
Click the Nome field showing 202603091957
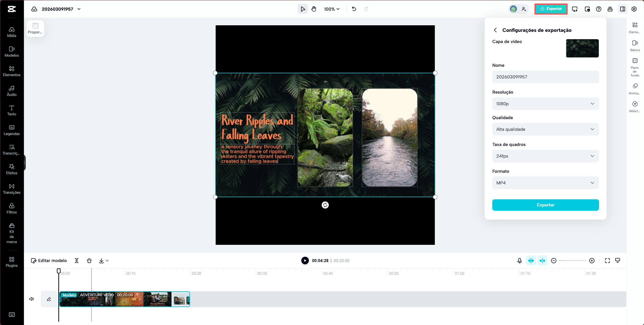pyautogui.click(x=545, y=77)
